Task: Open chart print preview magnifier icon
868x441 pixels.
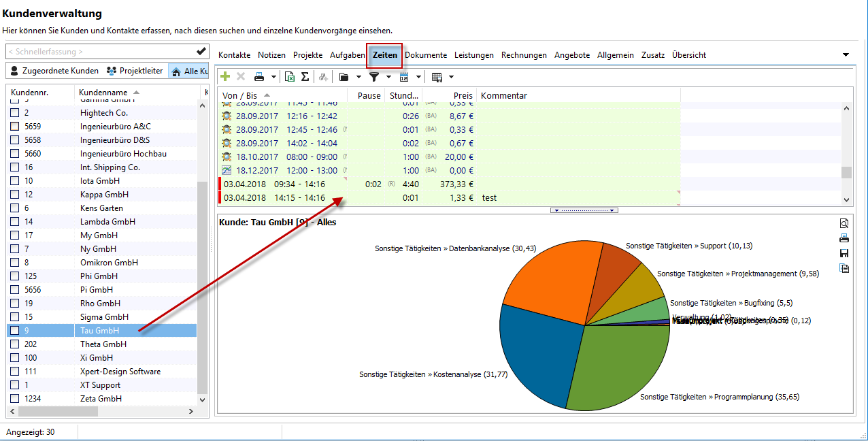Action: tap(844, 223)
